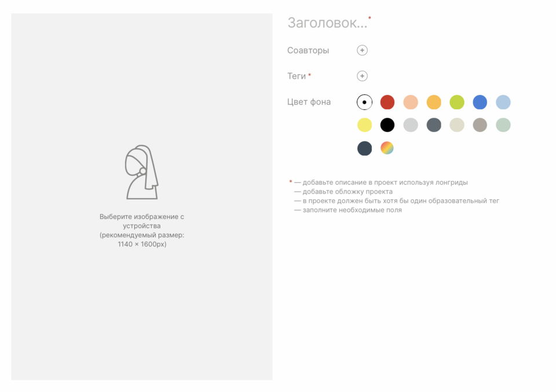Choose the lime green background swatch
The image size is (556, 392).
[x=457, y=102]
